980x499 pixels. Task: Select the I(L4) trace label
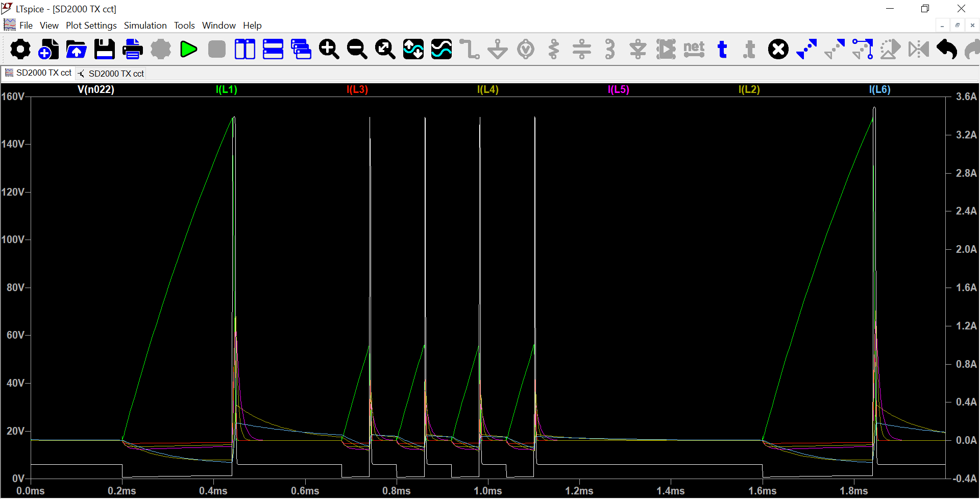pyautogui.click(x=488, y=89)
